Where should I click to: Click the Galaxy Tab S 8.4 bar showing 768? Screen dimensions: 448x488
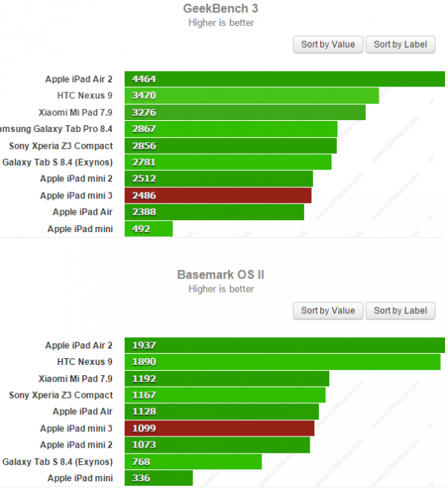tap(193, 462)
